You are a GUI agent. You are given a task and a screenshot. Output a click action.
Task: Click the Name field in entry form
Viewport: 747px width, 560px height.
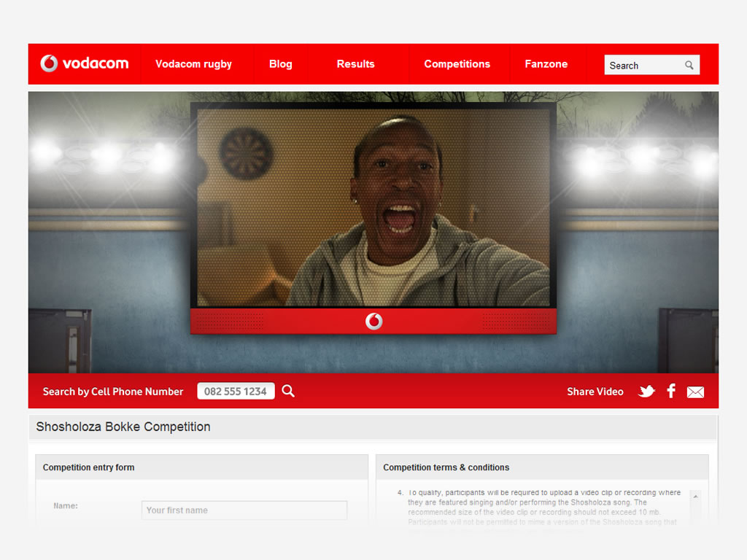click(244, 510)
